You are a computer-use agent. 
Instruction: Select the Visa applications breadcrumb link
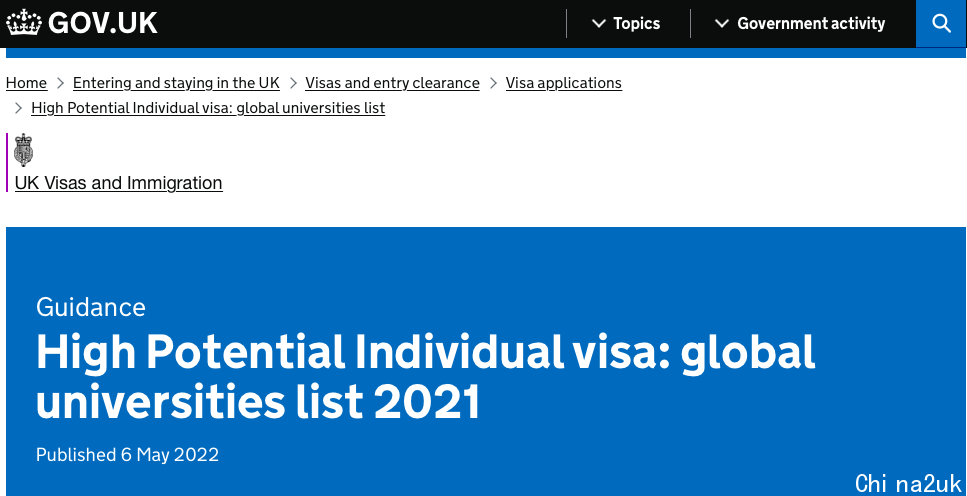pyautogui.click(x=564, y=83)
